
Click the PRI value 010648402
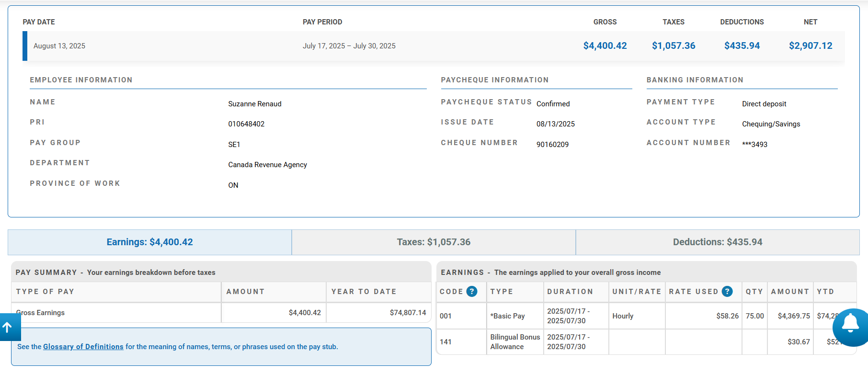(x=246, y=124)
